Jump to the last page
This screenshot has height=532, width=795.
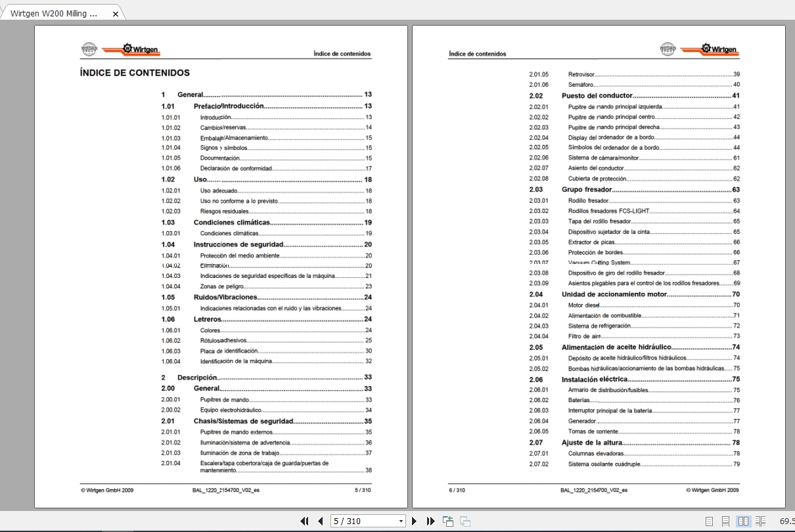(x=430, y=521)
